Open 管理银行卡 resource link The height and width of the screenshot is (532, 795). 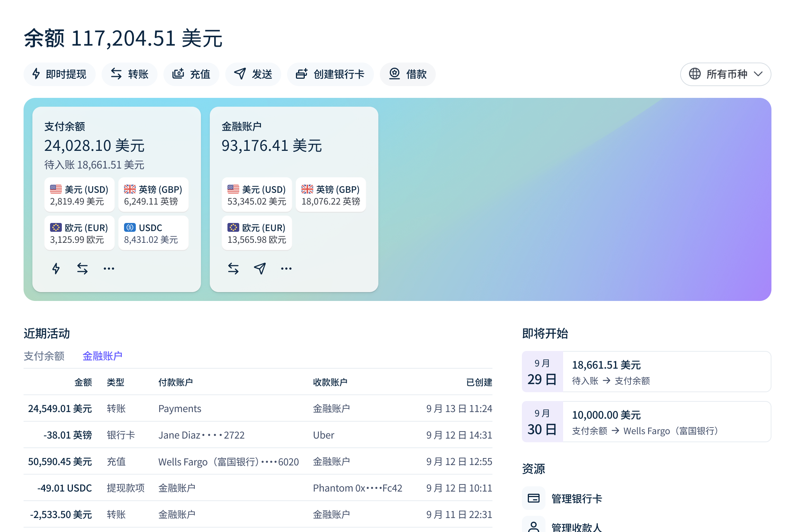click(x=576, y=499)
